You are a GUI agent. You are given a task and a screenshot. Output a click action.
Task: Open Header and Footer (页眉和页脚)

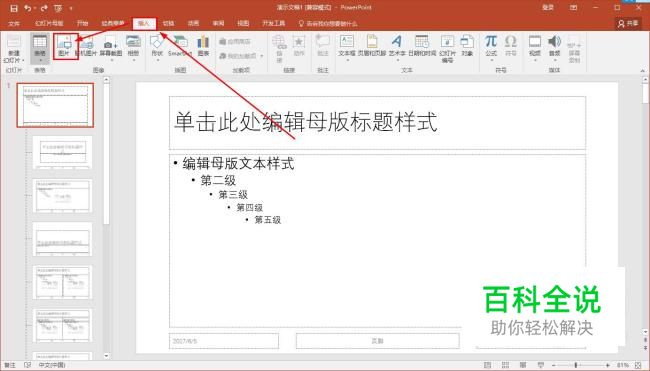click(372, 46)
